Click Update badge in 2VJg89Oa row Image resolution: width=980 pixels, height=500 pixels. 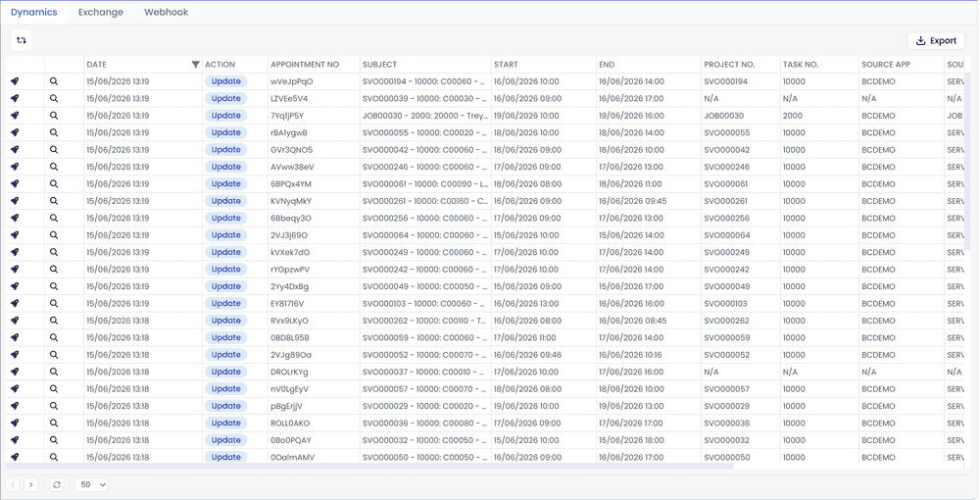pos(225,354)
